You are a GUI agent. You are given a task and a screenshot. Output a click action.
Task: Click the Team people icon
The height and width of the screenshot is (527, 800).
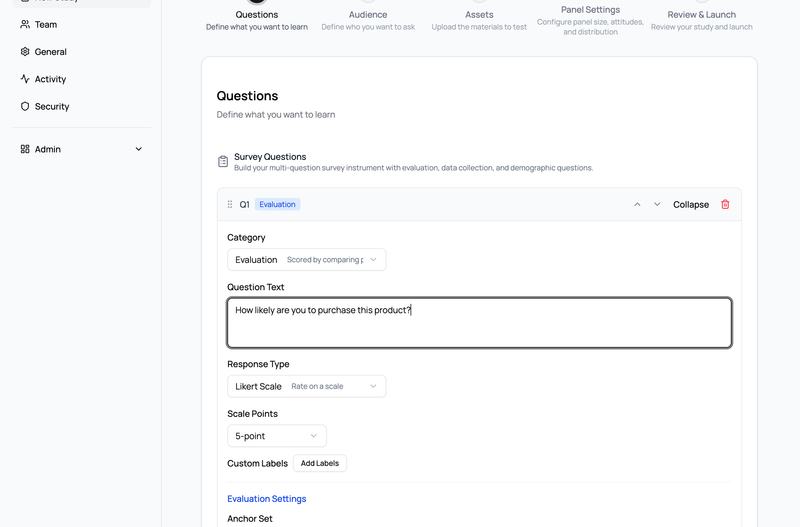coord(25,24)
